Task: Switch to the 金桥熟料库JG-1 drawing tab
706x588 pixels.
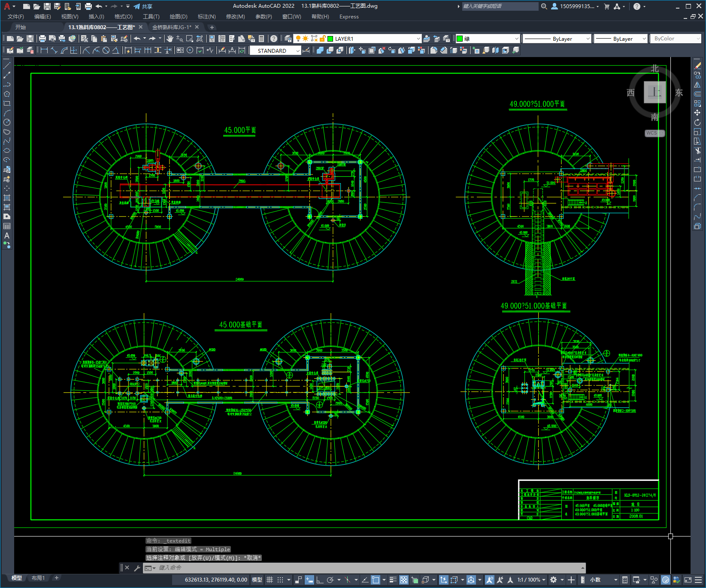Action: pos(172,27)
